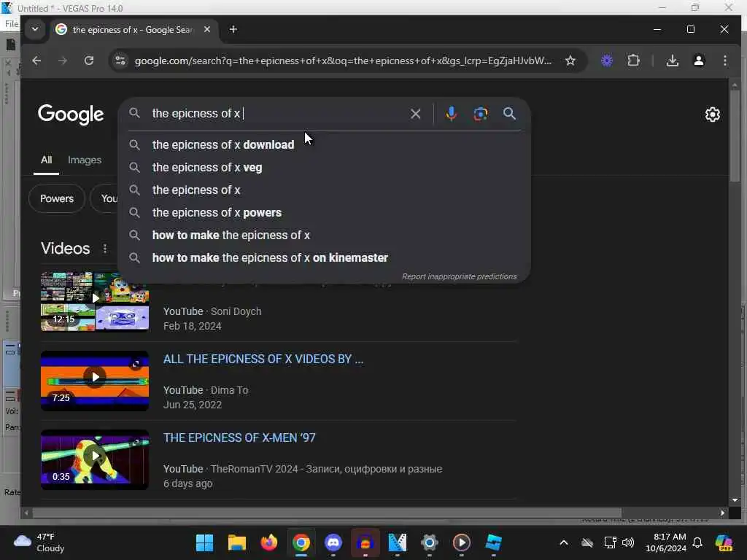Viewport: 747px width, 560px height.
Task: Open 'THE EPICNESS OF X-MEN '97' link
Action: coord(239,437)
